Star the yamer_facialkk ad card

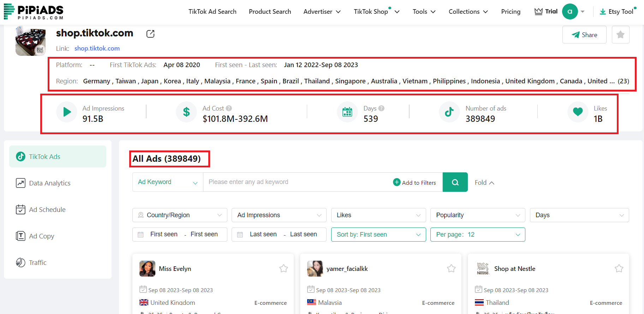click(x=451, y=268)
